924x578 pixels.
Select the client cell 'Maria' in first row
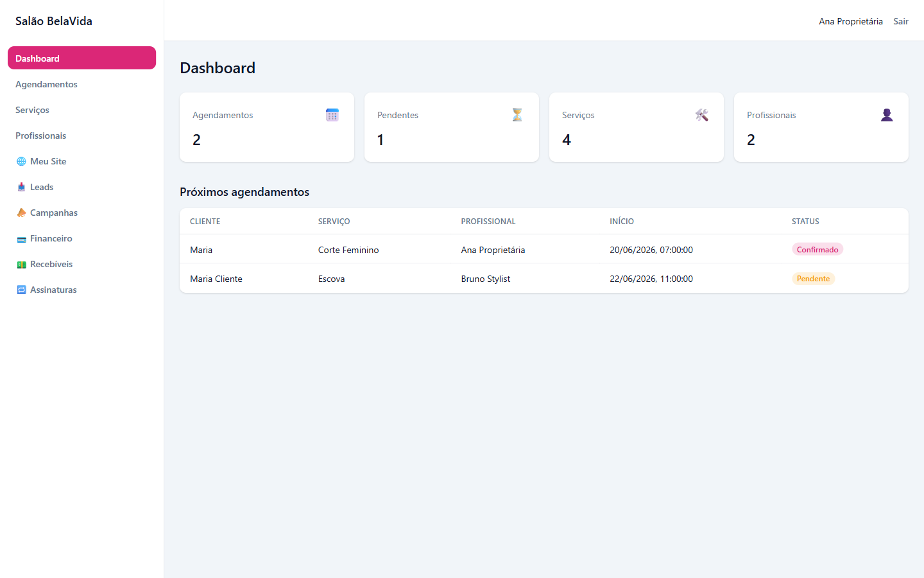201,250
